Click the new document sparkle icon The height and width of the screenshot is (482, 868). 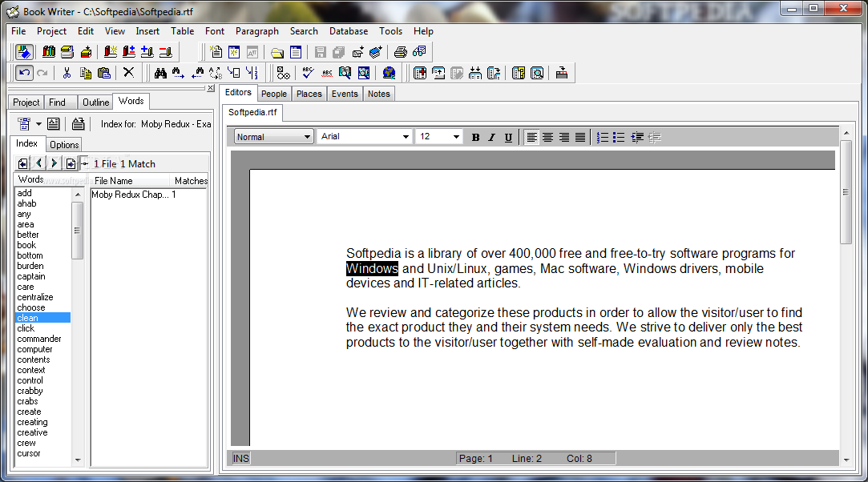pyautogui.click(x=216, y=52)
